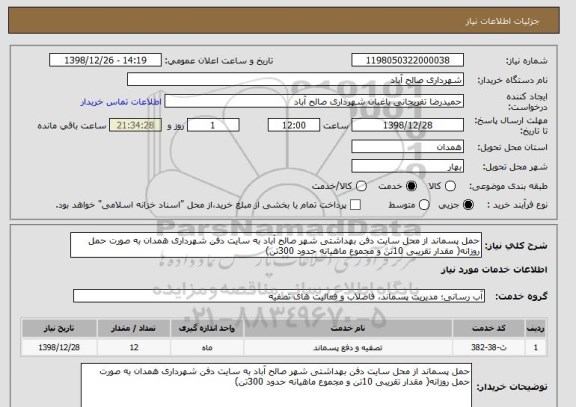Click the شماره نیاز field 1198050322000038
The height and width of the screenshot is (407, 576).
[x=407, y=60]
